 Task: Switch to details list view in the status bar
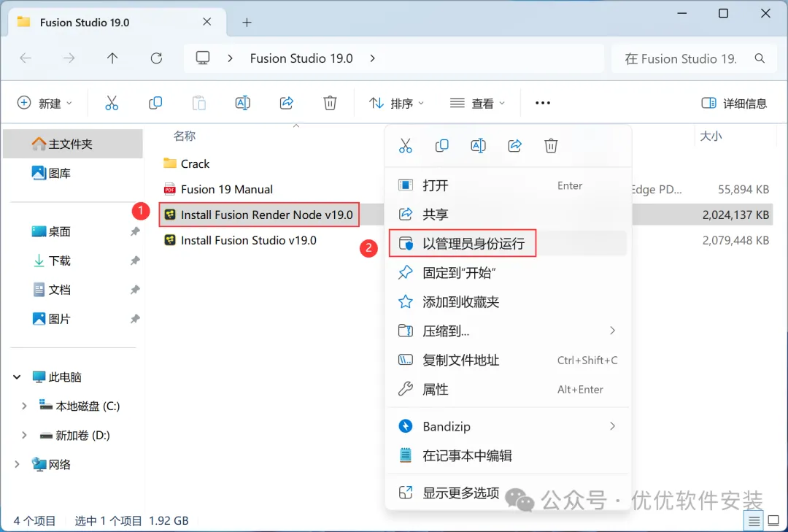tap(754, 521)
